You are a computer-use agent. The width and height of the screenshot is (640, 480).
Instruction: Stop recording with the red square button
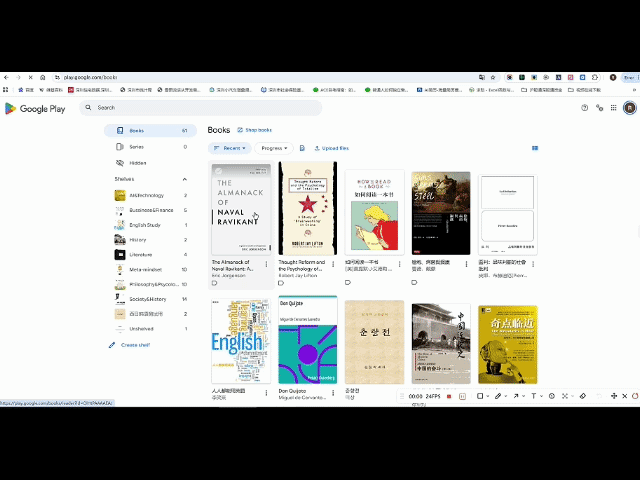click(449, 396)
